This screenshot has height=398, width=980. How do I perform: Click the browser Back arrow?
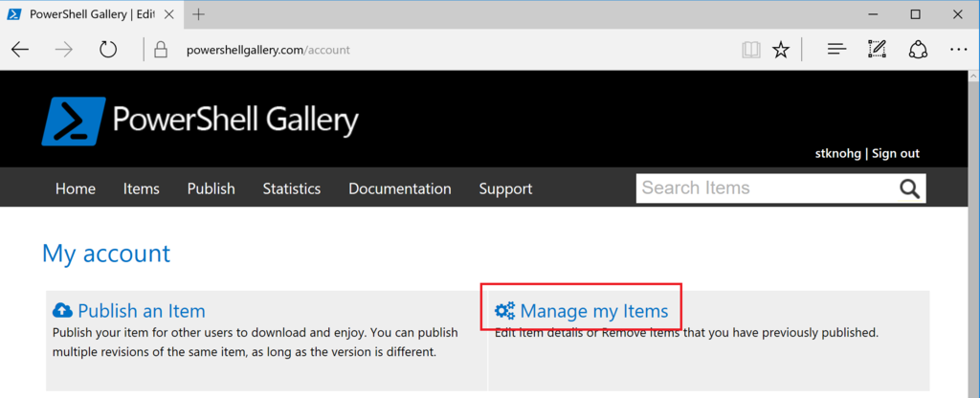click(x=20, y=50)
